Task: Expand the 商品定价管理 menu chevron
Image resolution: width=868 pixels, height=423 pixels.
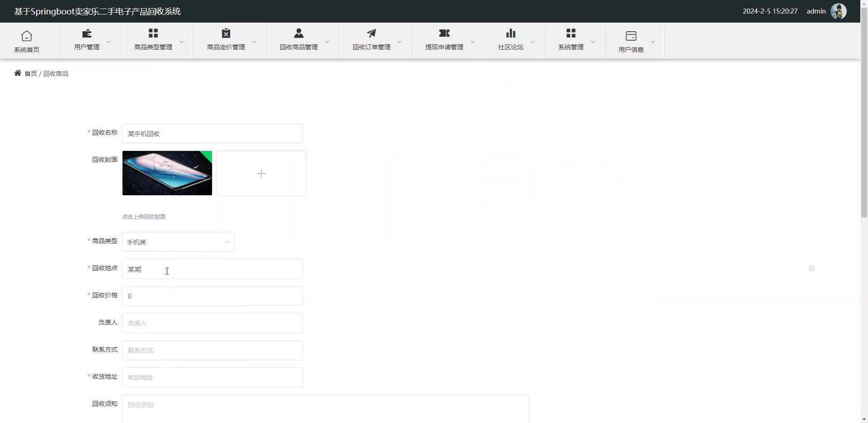Action: pos(254,42)
